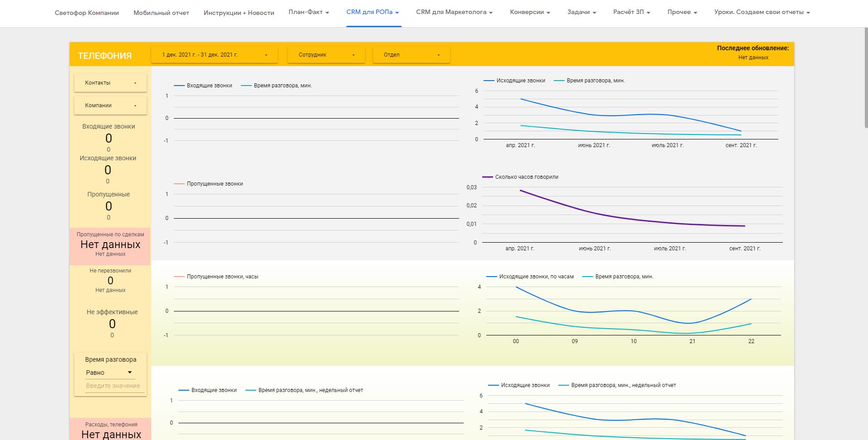Open the Расчёт ЗП menu
Screen dimensions: 868x440
point(632,12)
